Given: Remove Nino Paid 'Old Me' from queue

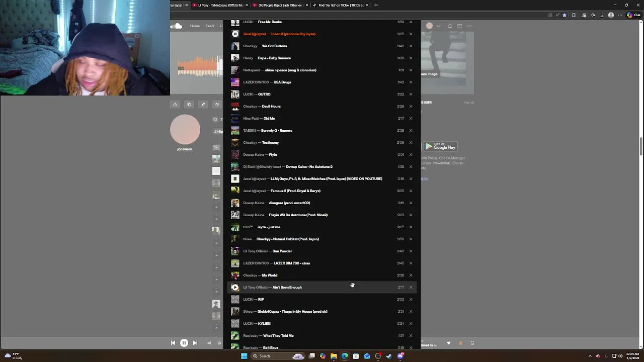Looking at the screenshot, I should 411,118.
